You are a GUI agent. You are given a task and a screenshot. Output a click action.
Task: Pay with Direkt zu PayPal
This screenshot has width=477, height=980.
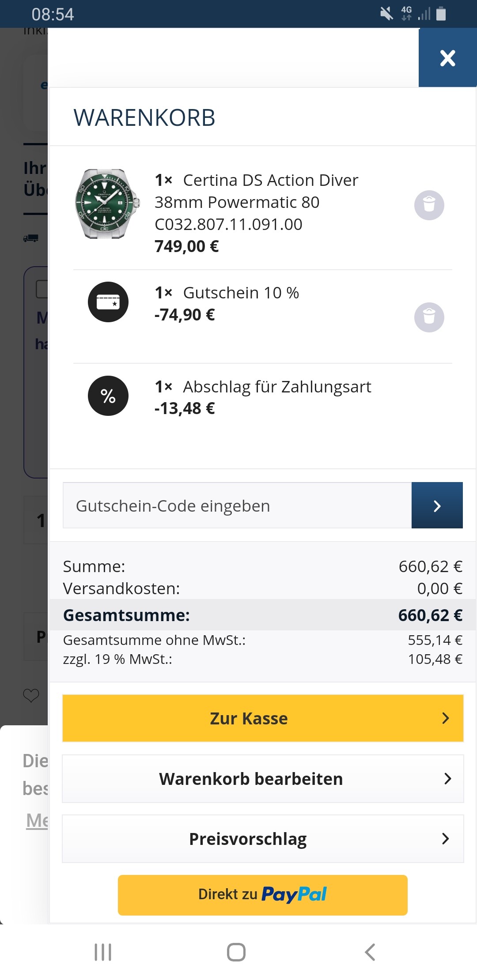point(263,895)
